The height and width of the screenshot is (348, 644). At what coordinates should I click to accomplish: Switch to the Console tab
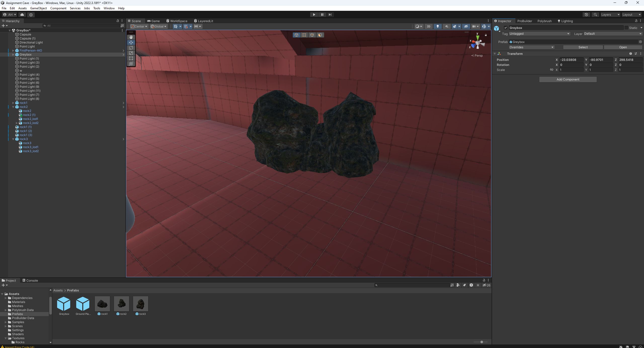pyautogui.click(x=30, y=280)
